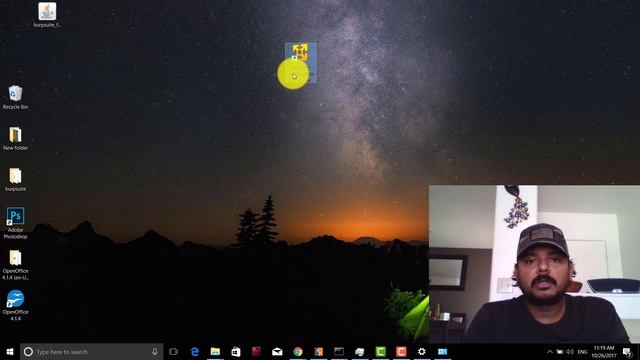
Task: Open Microsoft Store from the taskbar
Action: pos(236,351)
